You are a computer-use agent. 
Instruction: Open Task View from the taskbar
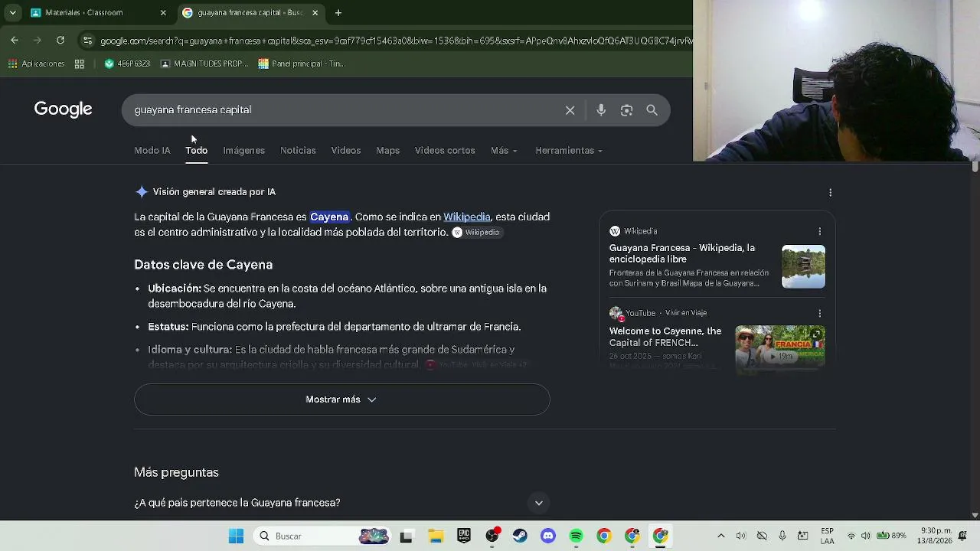(406, 536)
